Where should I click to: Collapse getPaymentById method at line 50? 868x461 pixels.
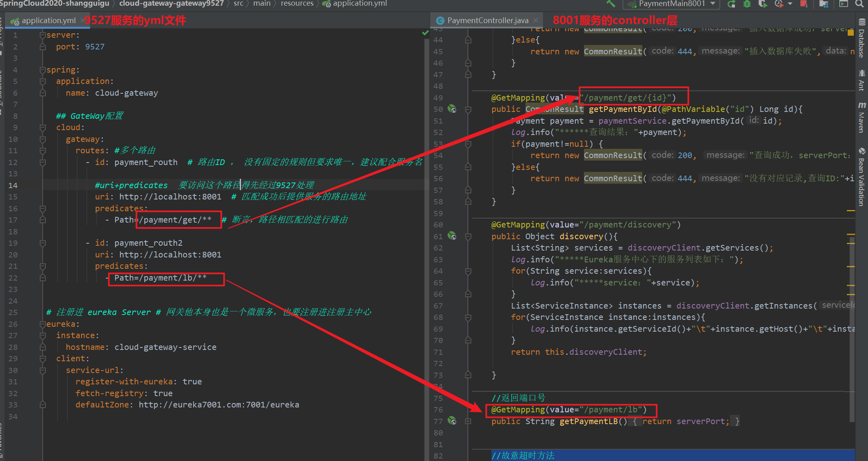[468, 109]
